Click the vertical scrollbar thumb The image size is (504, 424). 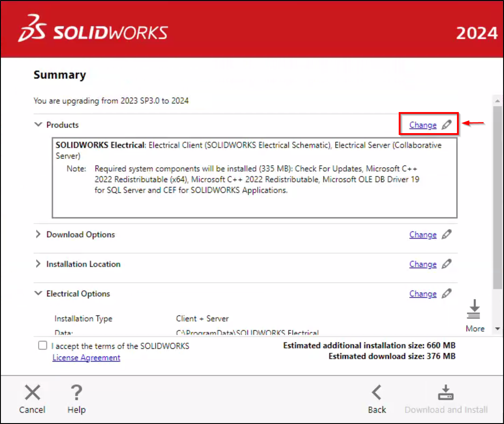(498, 197)
